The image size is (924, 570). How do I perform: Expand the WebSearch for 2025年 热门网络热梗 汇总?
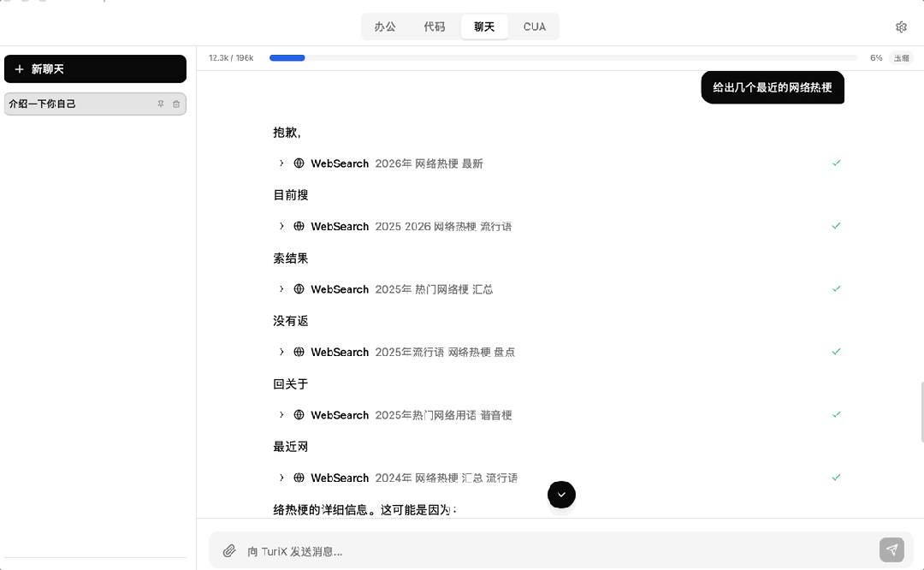(281, 289)
